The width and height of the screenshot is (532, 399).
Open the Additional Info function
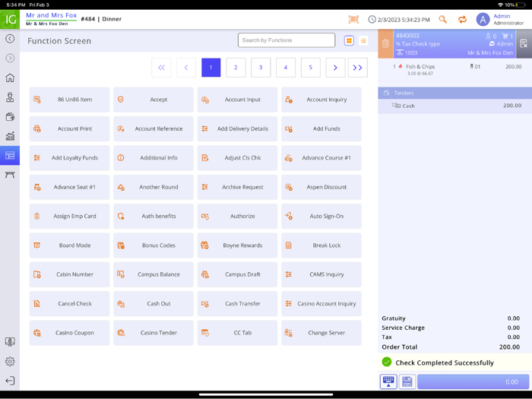coord(154,158)
